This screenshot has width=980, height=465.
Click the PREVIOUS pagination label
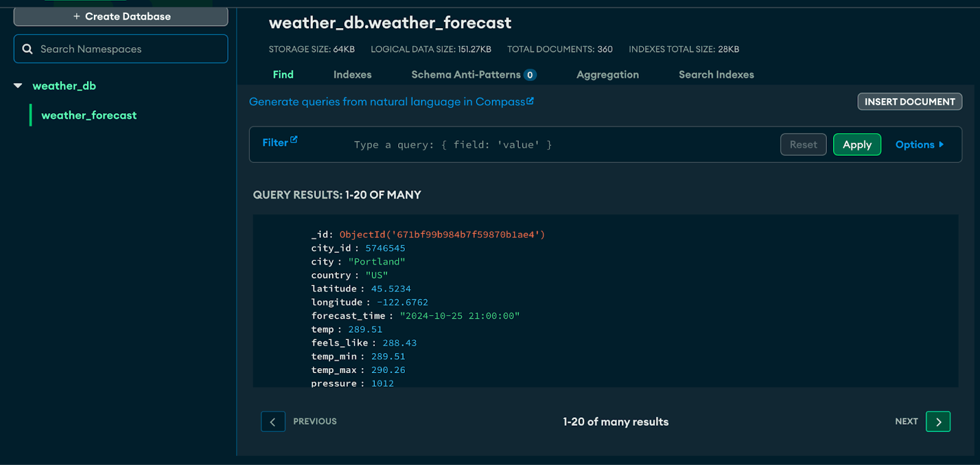click(315, 422)
